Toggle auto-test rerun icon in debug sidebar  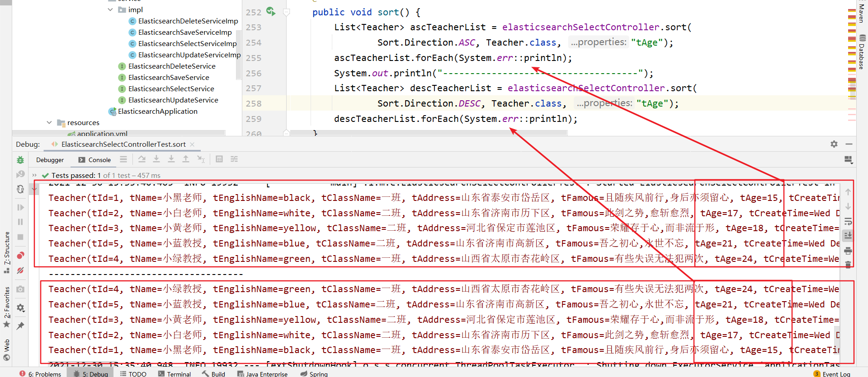20,189
